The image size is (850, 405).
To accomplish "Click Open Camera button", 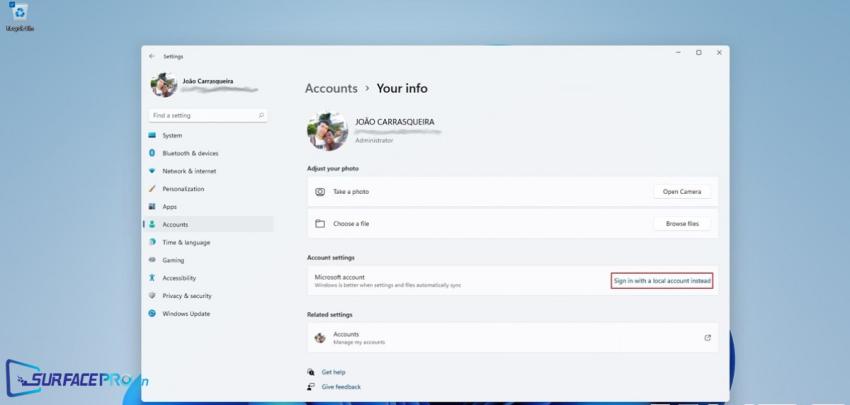I will coord(682,192).
